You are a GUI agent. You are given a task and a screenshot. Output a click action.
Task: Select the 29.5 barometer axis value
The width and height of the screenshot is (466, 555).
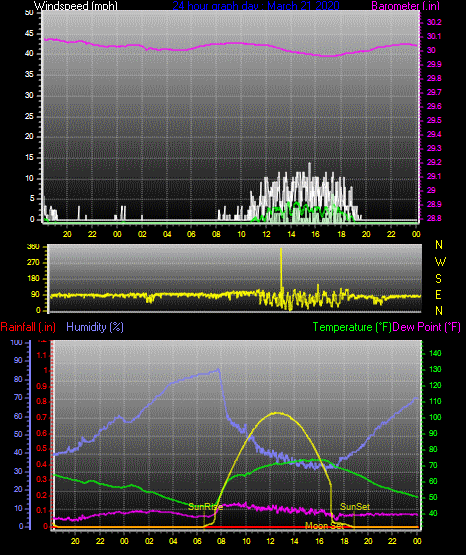(434, 120)
